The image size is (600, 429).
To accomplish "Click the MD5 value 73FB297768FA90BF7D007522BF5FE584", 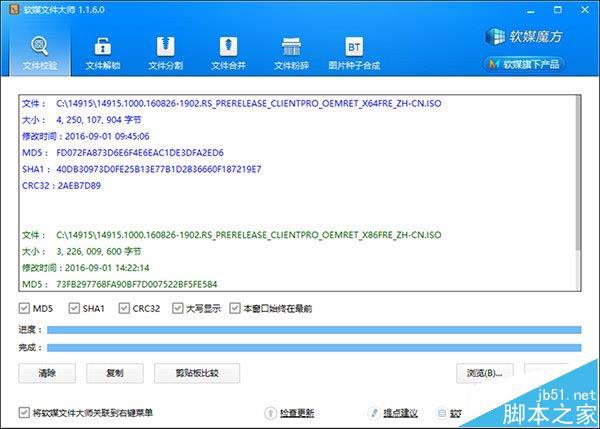I will 137,284.
